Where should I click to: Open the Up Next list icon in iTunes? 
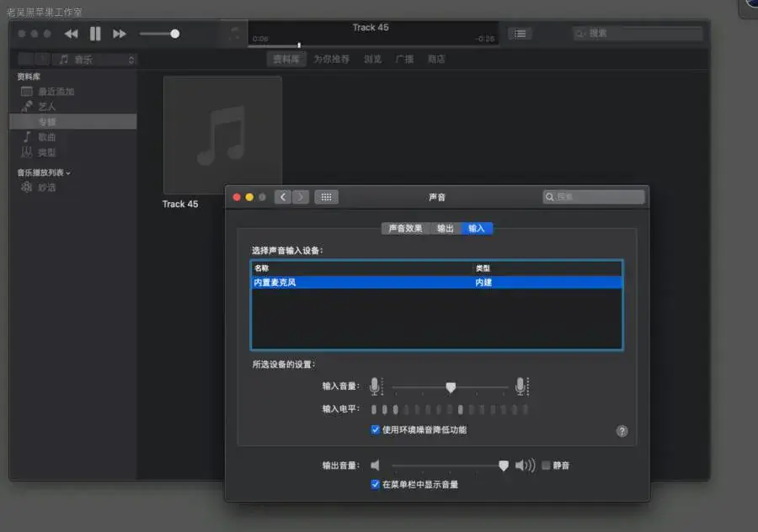click(520, 34)
